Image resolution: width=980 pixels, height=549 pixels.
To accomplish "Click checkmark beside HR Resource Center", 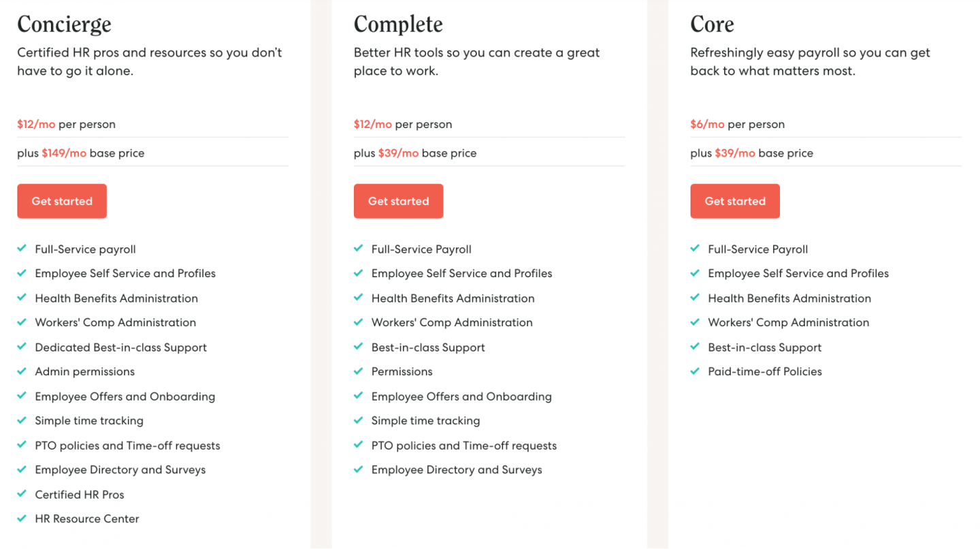I will [x=22, y=518].
